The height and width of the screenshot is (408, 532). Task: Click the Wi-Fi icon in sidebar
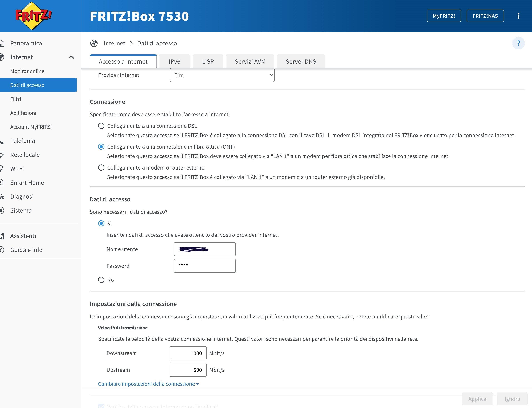2,168
